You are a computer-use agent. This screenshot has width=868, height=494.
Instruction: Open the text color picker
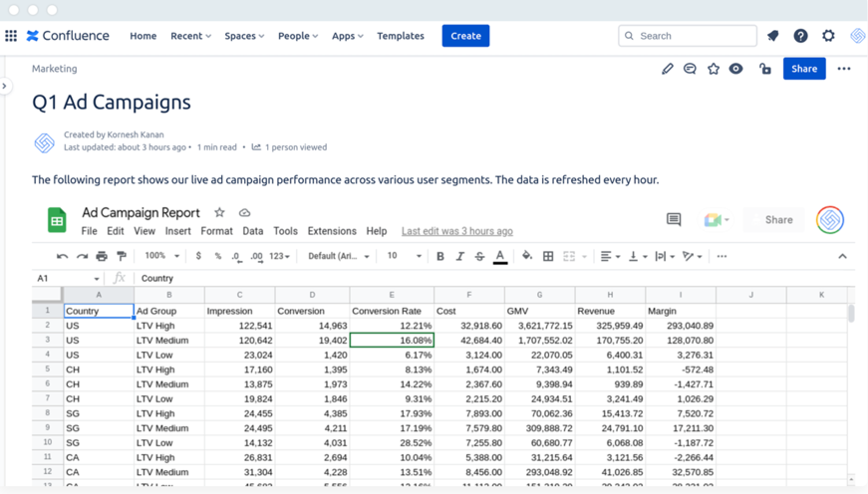[x=500, y=256]
